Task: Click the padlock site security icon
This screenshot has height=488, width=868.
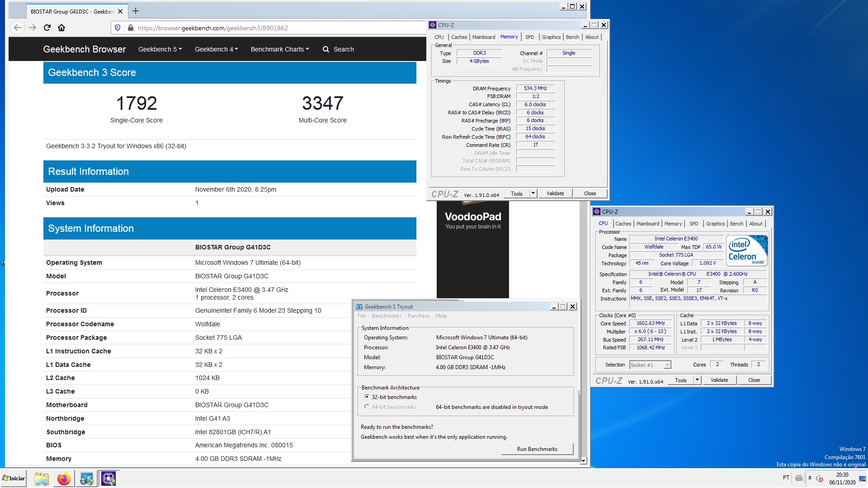Action: 131,28
